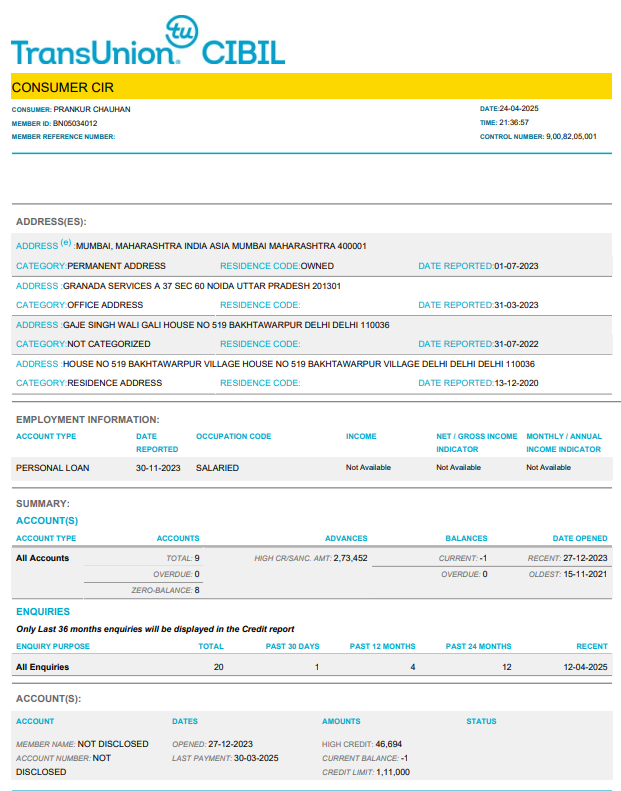Viewport: 621px width, 791px height.
Task: Click the HIGH CR/SANC. AMT value 2,73,452
Action: click(350, 558)
